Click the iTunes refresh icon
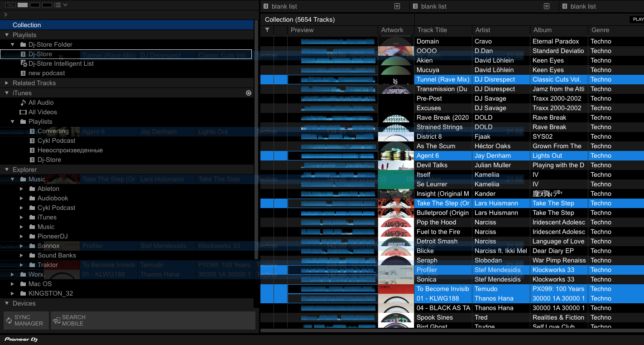Image resolution: width=644 pixels, height=345 pixels. [x=249, y=93]
